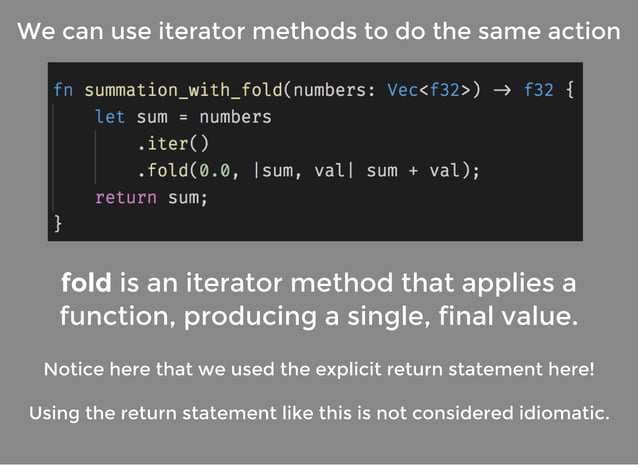
Task: Click the slide title about iterator methods
Action: tap(319, 31)
